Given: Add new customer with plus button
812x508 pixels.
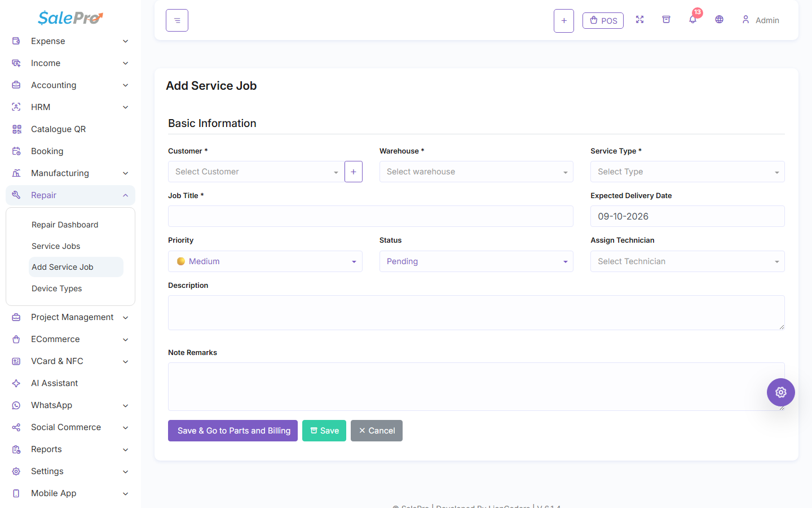Looking at the screenshot, I should [x=354, y=172].
